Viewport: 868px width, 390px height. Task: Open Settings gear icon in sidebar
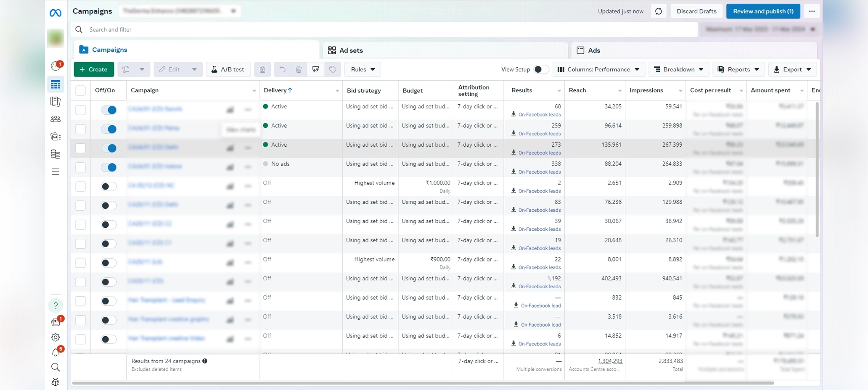(56, 337)
